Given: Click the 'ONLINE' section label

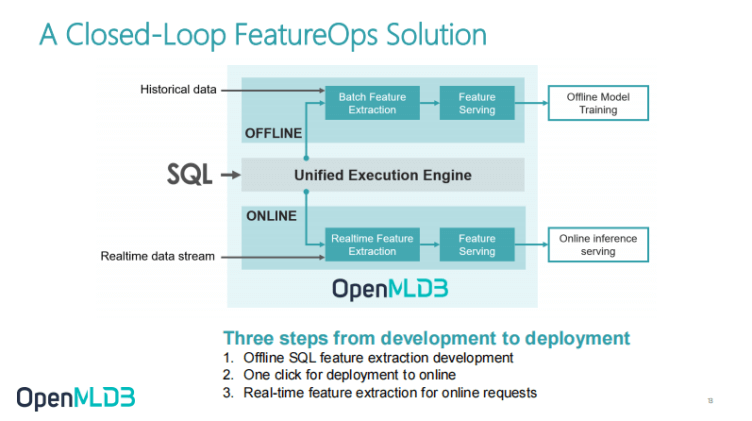Looking at the screenshot, I should pyautogui.click(x=271, y=216).
